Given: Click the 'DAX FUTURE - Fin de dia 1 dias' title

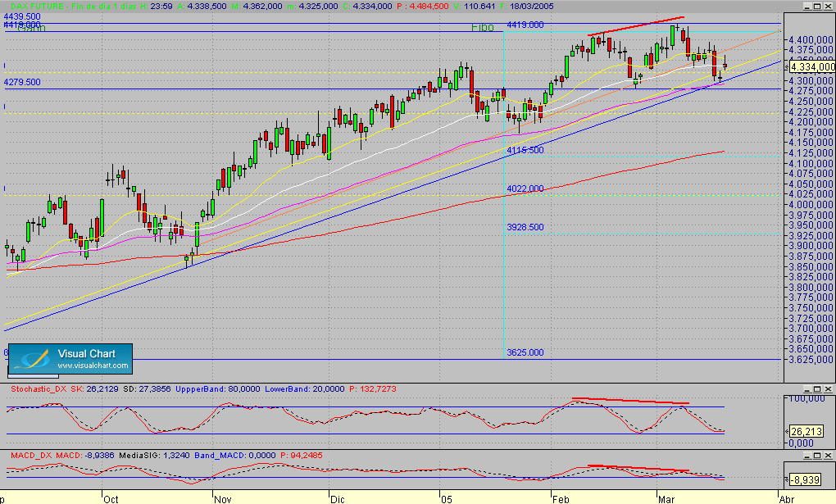Looking at the screenshot, I should point(75,7).
